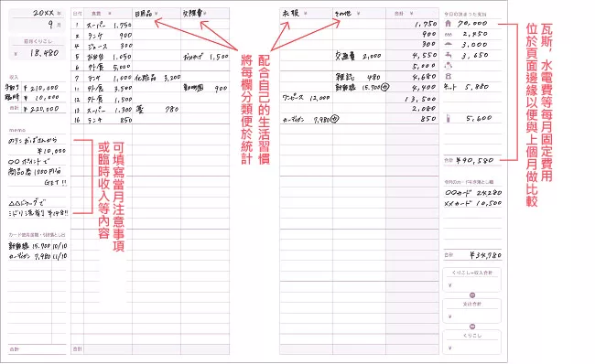The width and height of the screenshot is (595, 364).
Task: Click the upper minus circle between summary boxes
Action: (472, 295)
